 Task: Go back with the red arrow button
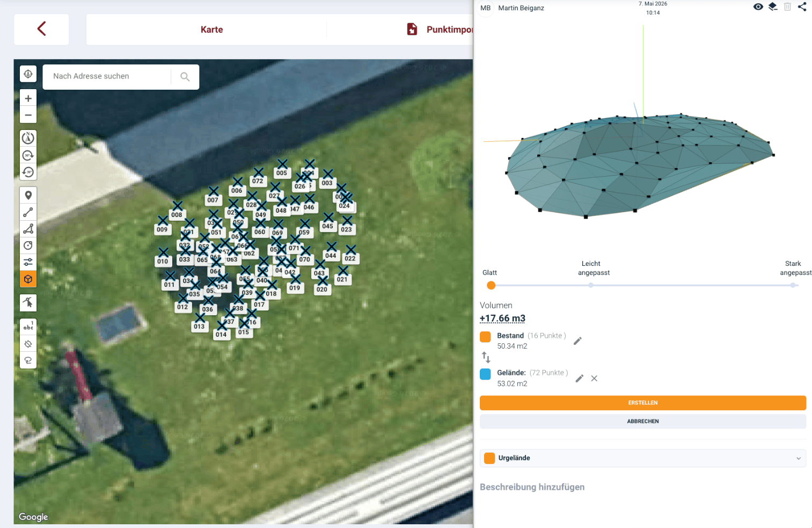(41, 29)
